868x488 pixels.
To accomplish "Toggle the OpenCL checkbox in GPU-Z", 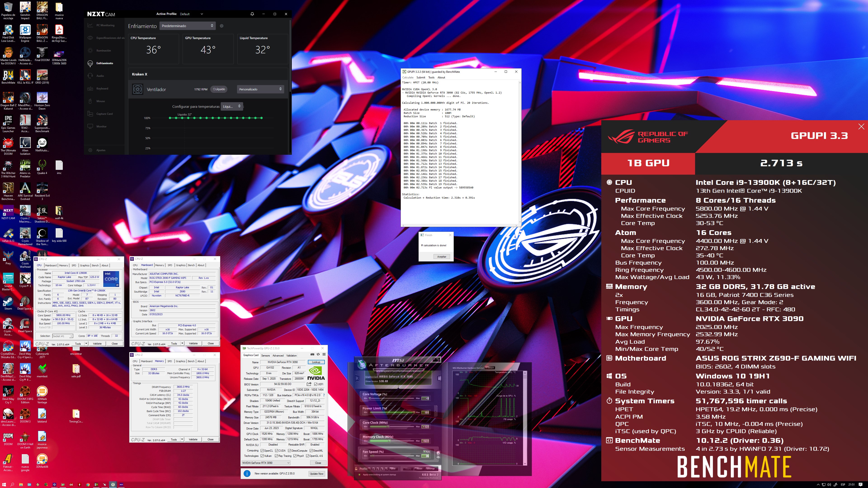I will coord(262,451).
